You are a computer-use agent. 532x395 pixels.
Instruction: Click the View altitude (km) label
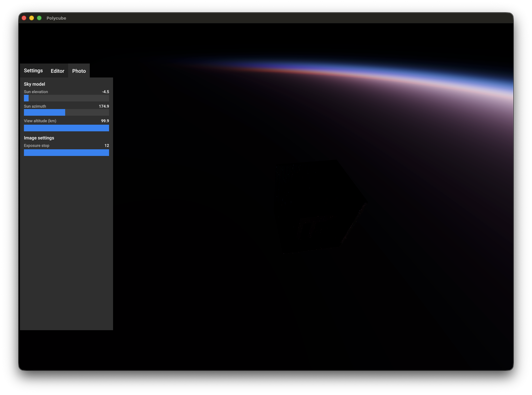click(40, 121)
